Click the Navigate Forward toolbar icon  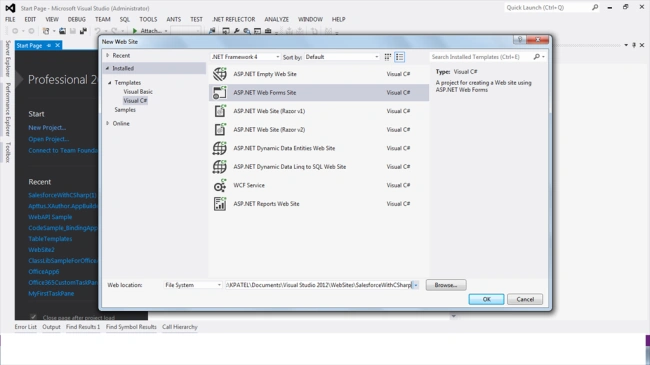click(x=31, y=31)
